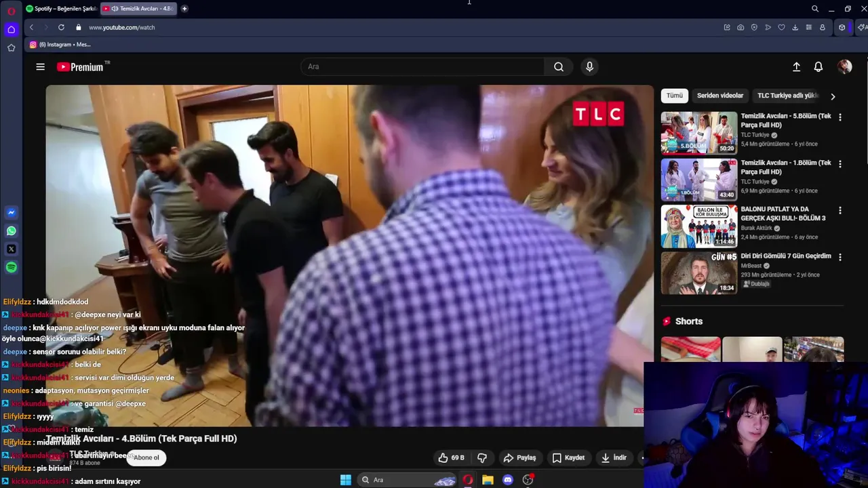Image resolution: width=868 pixels, height=488 pixels.
Task: Open the YouTube create/upload icon
Action: click(797, 66)
